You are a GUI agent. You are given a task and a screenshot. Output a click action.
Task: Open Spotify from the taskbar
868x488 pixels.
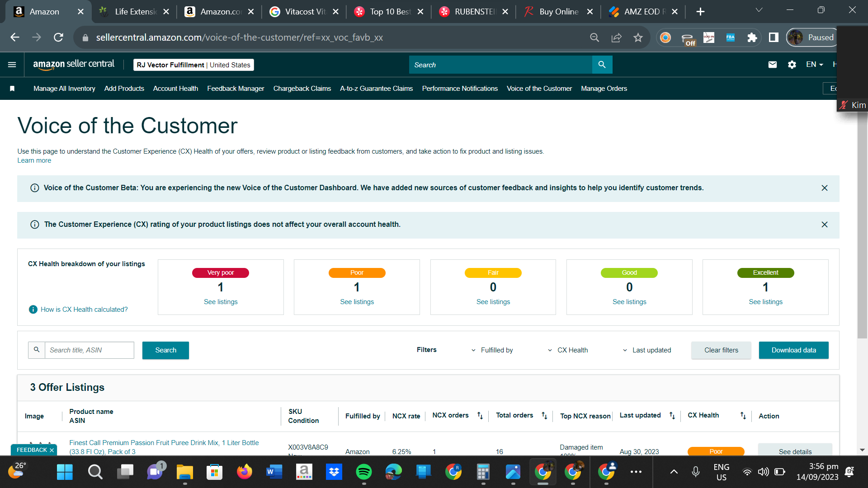(x=364, y=472)
